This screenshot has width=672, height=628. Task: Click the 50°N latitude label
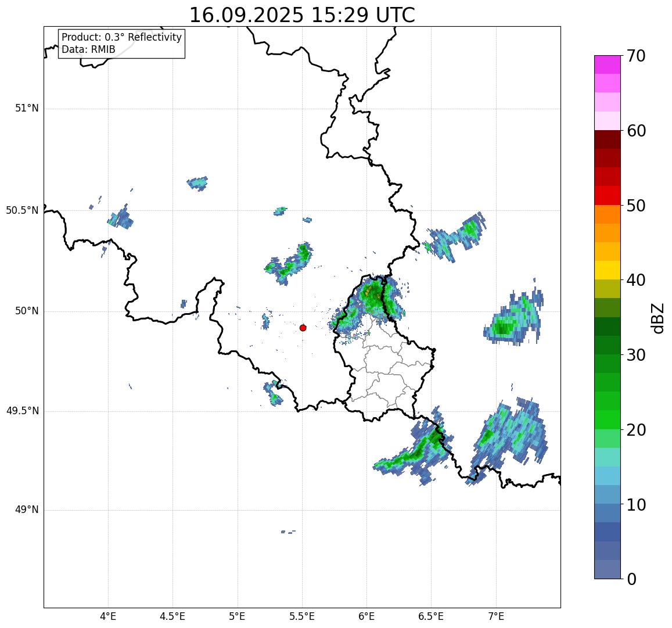click(27, 311)
